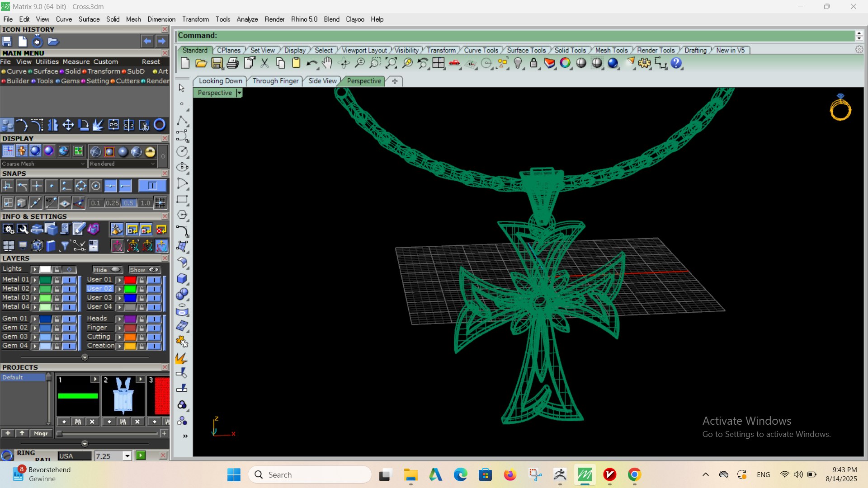868x488 pixels.
Task: Select the Rectangle tool in side toolbar
Action: click(x=182, y=199)
